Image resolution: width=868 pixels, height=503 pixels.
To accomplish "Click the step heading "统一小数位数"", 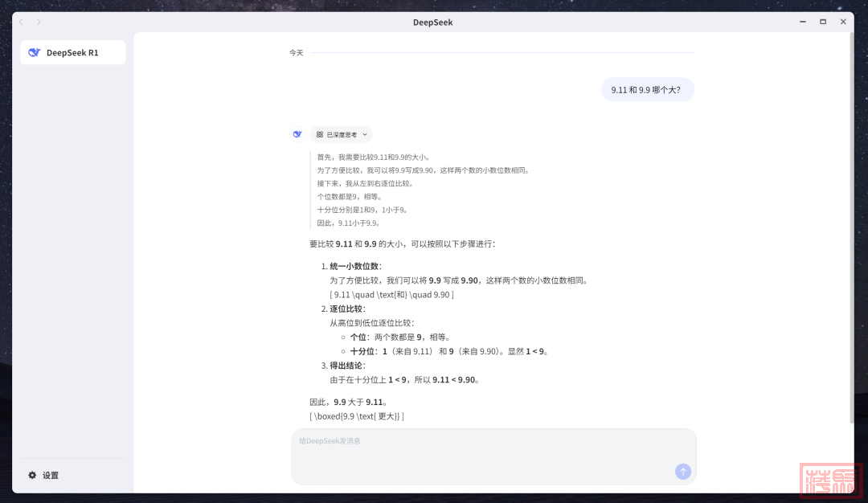I will (x=356, y=266).
